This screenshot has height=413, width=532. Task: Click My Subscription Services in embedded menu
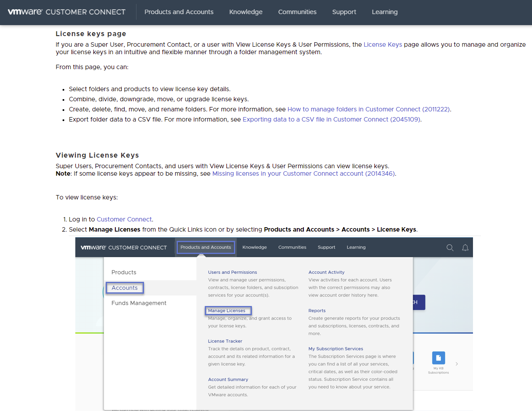pos(336,349)
